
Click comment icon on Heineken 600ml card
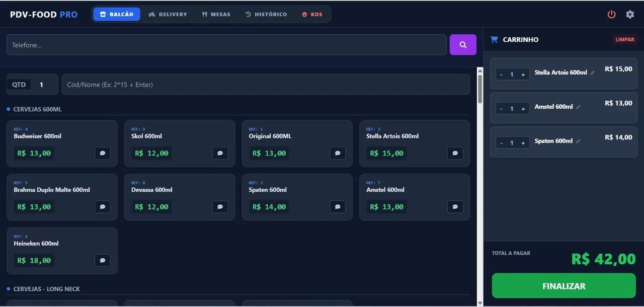[103, 260]
